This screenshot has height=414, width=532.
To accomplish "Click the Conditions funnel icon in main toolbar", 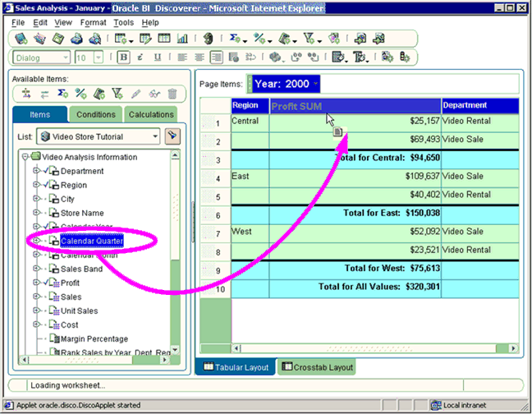I will tap(309, 39).
